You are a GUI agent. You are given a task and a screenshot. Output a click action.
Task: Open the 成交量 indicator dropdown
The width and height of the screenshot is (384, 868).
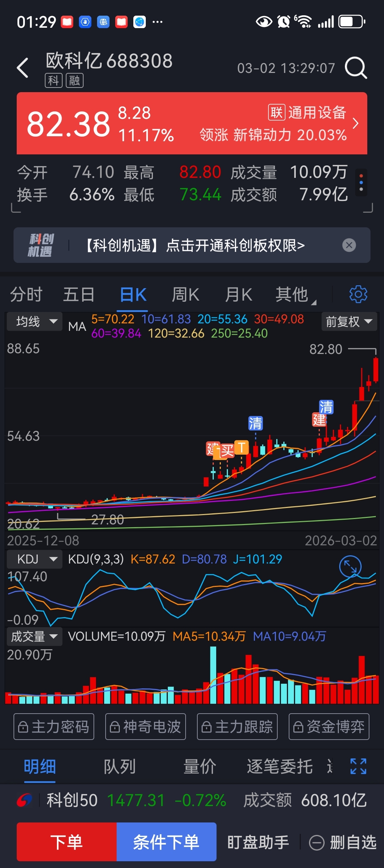tap(35, 636)
